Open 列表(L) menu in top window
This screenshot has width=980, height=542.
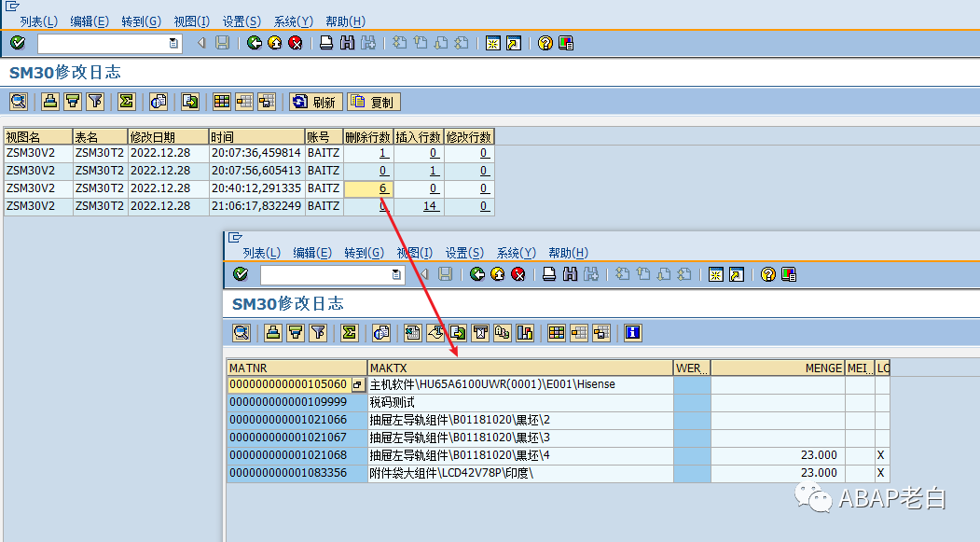pos(39,21)
